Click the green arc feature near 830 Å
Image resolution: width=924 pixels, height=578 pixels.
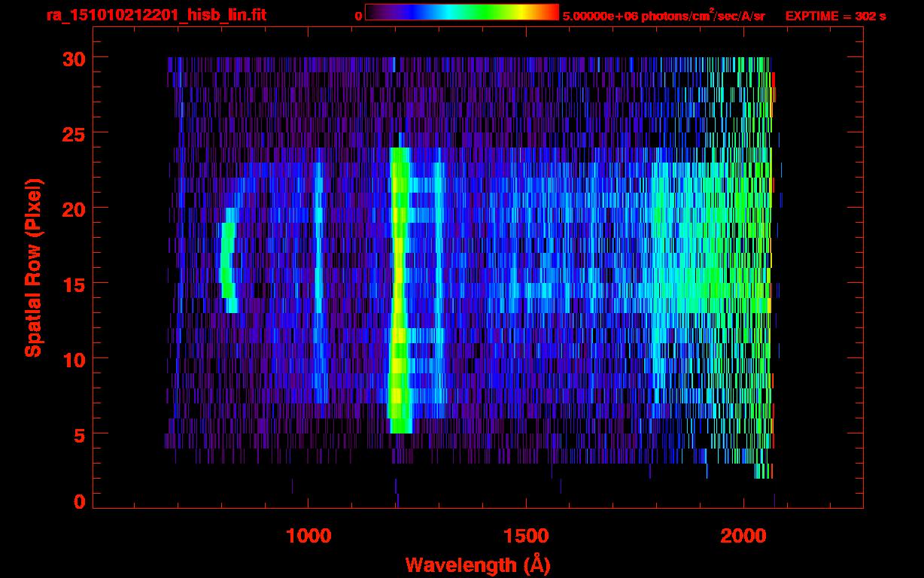pos(228,260)
